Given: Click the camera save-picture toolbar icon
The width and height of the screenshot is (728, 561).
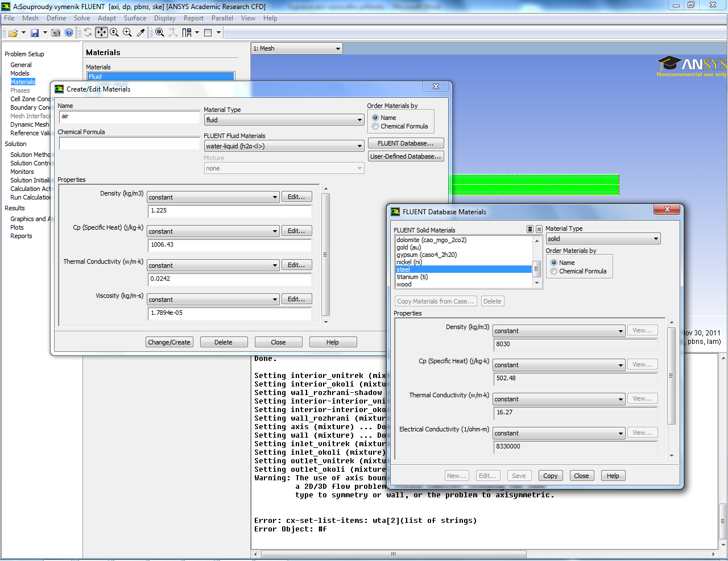Looking at the screenshot, I should [56, 33].
